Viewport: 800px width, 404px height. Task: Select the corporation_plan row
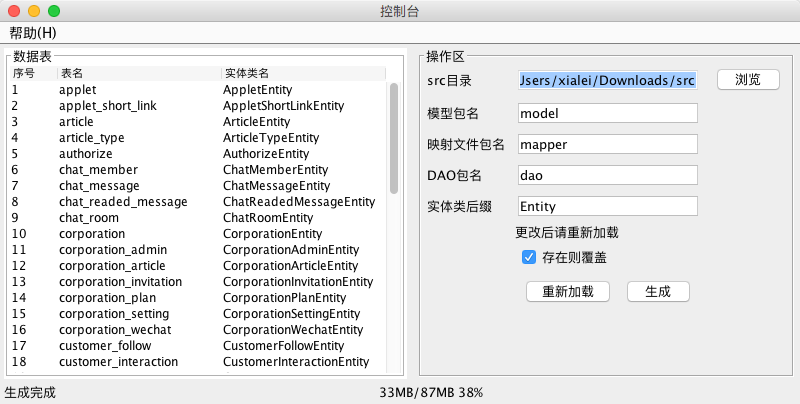click(106, 297)
